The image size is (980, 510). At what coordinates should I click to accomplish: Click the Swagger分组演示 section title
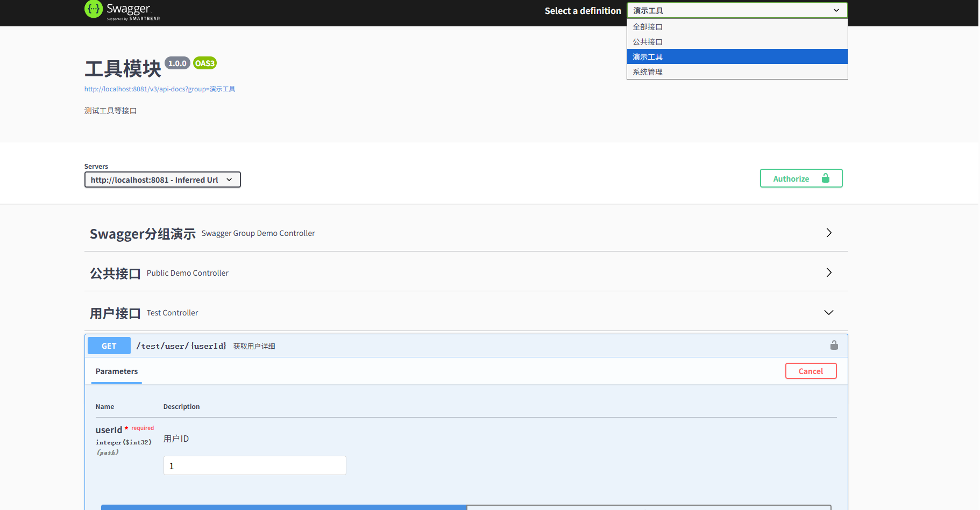coord(143,234)
